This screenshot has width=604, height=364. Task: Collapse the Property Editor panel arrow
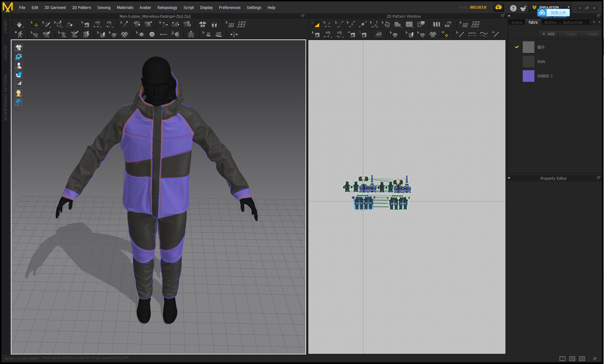509,178
